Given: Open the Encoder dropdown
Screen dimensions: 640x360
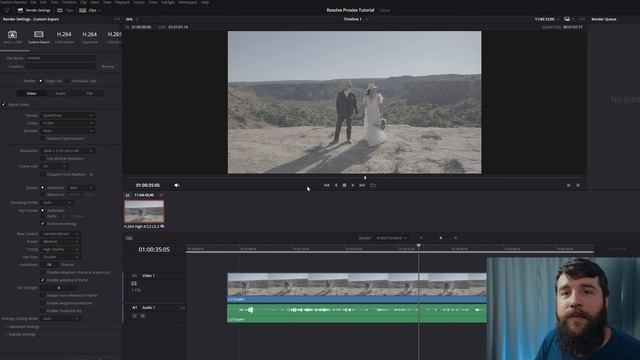Looking at the screenshot, I should click(67, 131).
